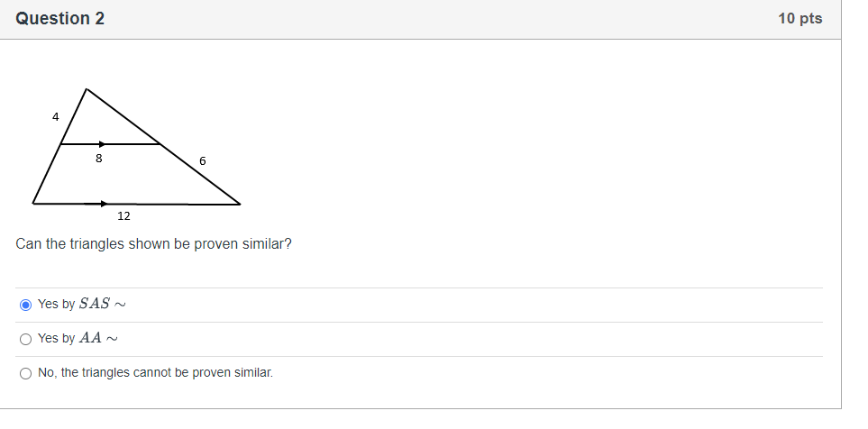Click the arrow marker on the triangle base
The height and width of the screenshot is (429, 868).
click(104, 204)
